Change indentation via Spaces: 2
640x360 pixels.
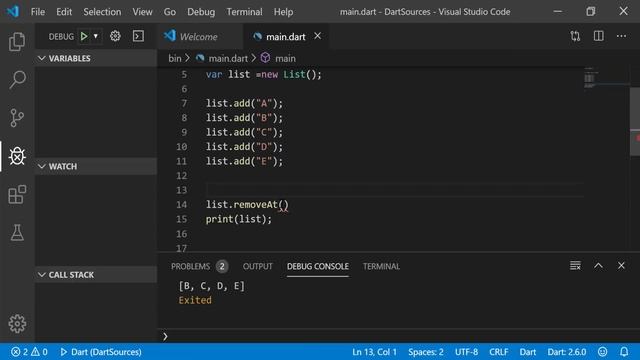pyautogui.click(x=426, y=352)
